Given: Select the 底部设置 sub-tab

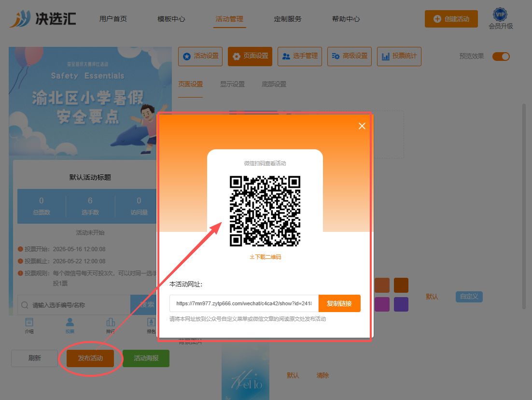Looking at the screenshot, I should pos(274,84).
